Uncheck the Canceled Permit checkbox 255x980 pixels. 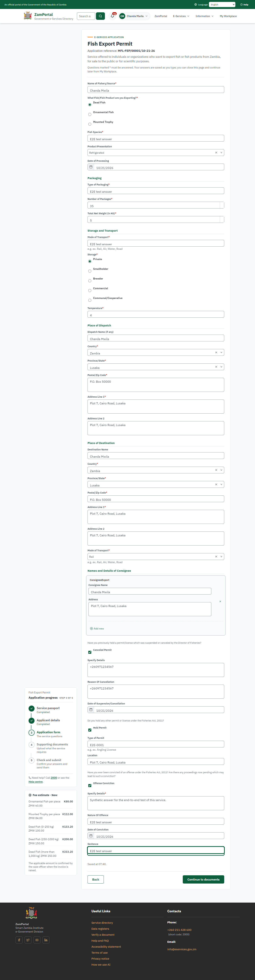pyautogui.click(x=90, y=652)
